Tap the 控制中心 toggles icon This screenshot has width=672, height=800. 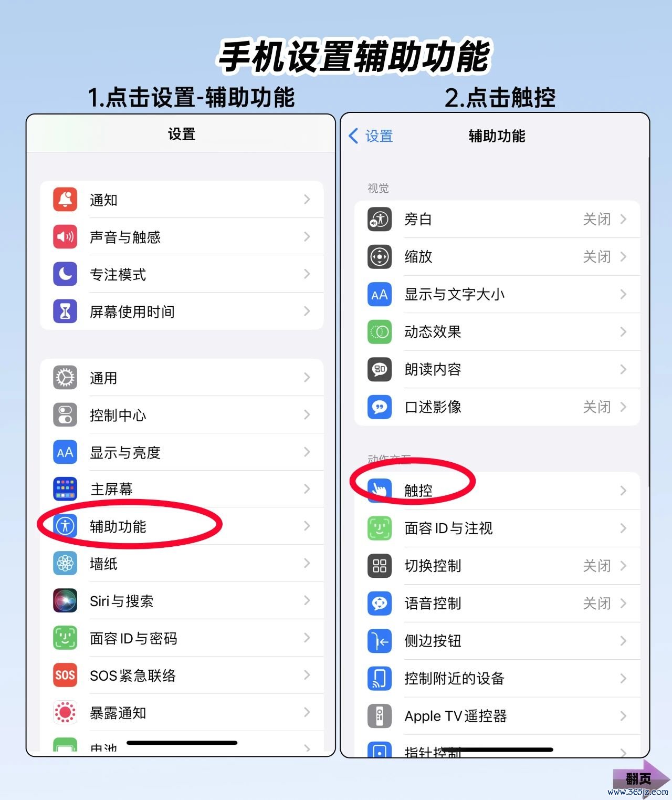[65, 415]
